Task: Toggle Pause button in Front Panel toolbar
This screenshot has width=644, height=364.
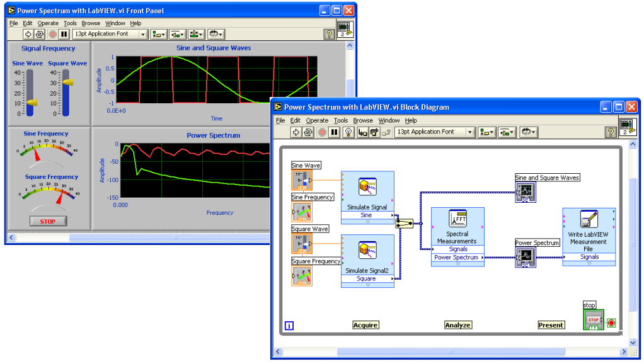Action: click(x=64, y=34)
